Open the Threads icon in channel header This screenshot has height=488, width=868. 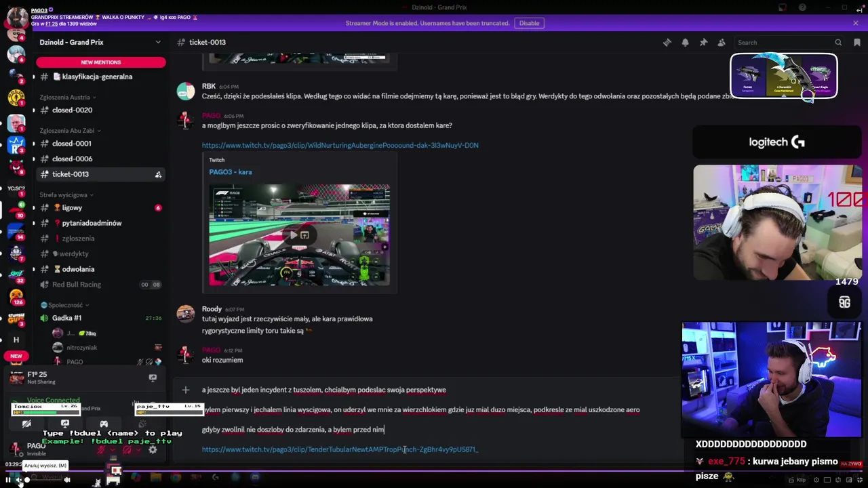(667, 42)
